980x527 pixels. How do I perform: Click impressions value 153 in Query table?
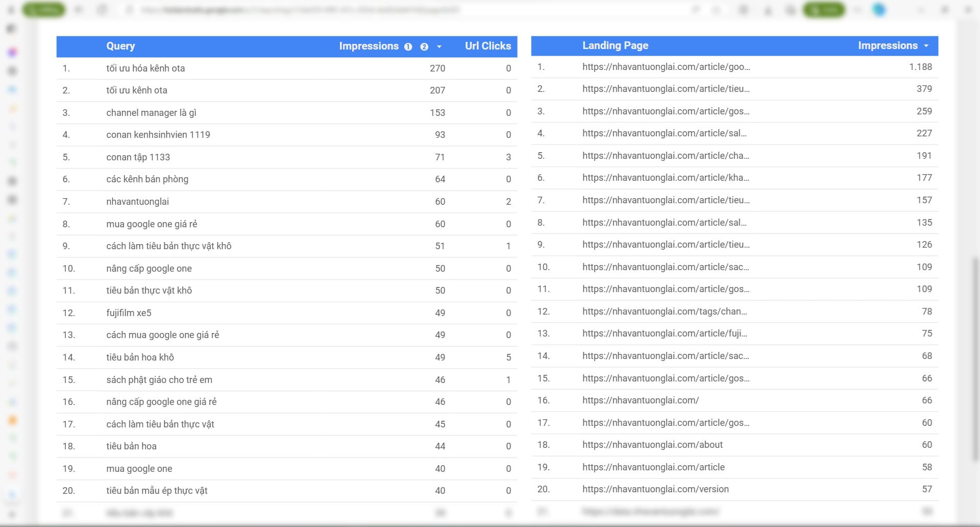(437, 113)
